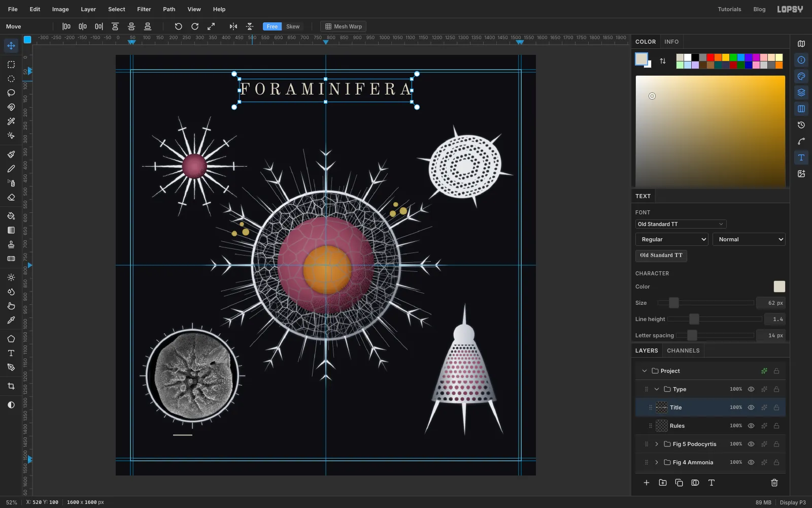This screenshot has height=508, width=812.
Task: Switch to the Info tab
Action: [671, 42]
